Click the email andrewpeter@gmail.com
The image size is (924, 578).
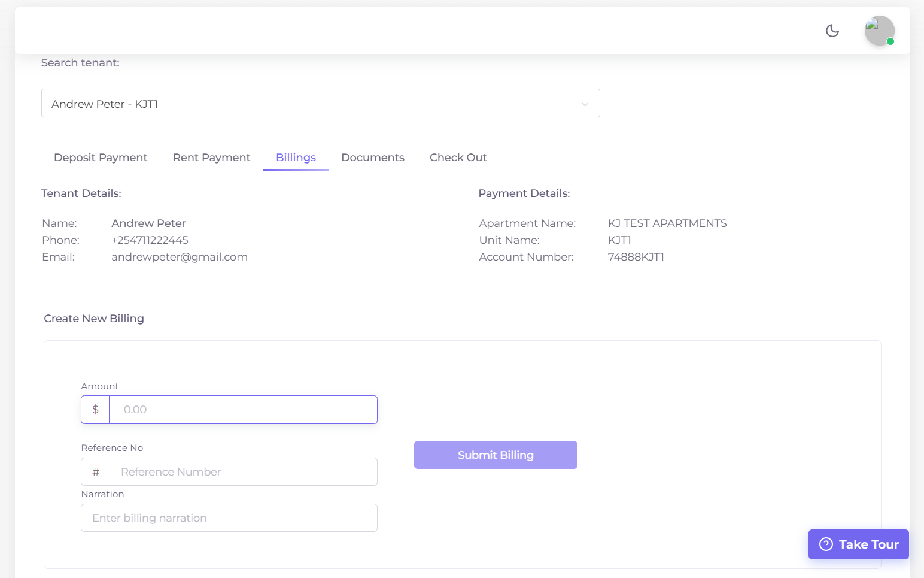point(180,256)
